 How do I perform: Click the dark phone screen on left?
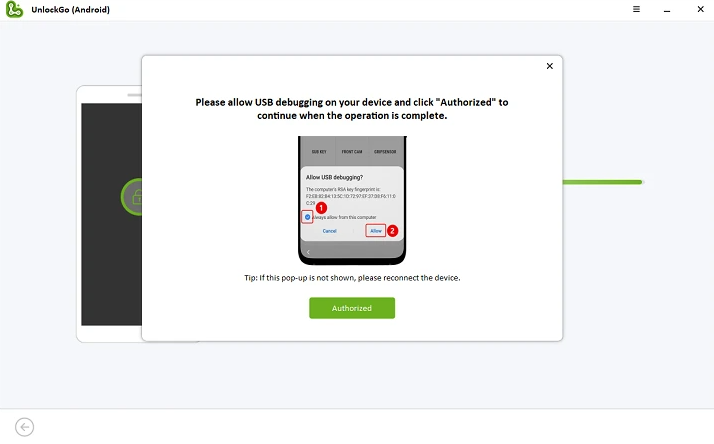coord(112,214)
